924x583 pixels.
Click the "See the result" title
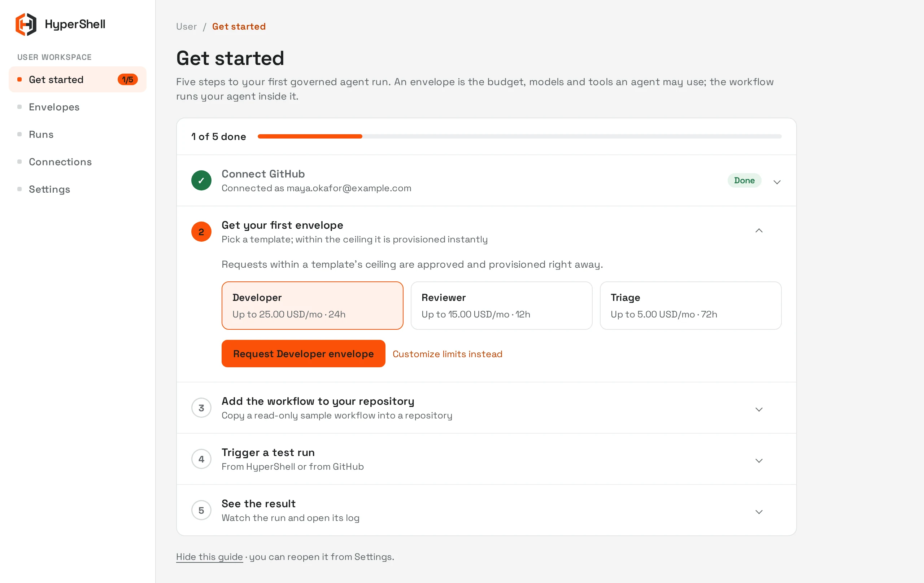[259, 504]
